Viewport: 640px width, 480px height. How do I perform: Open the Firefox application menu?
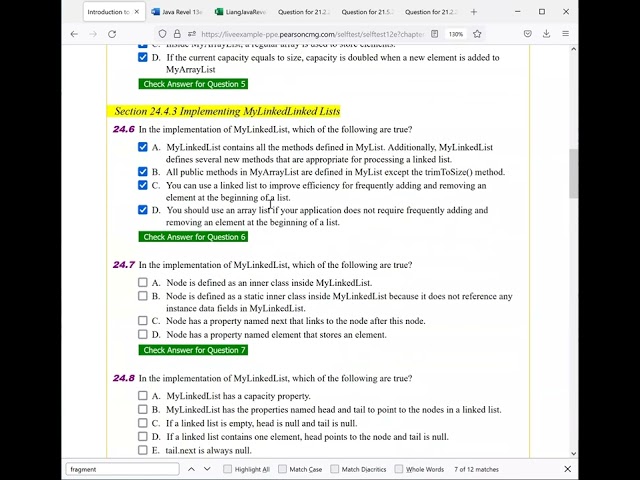click(x=565, y=34)
